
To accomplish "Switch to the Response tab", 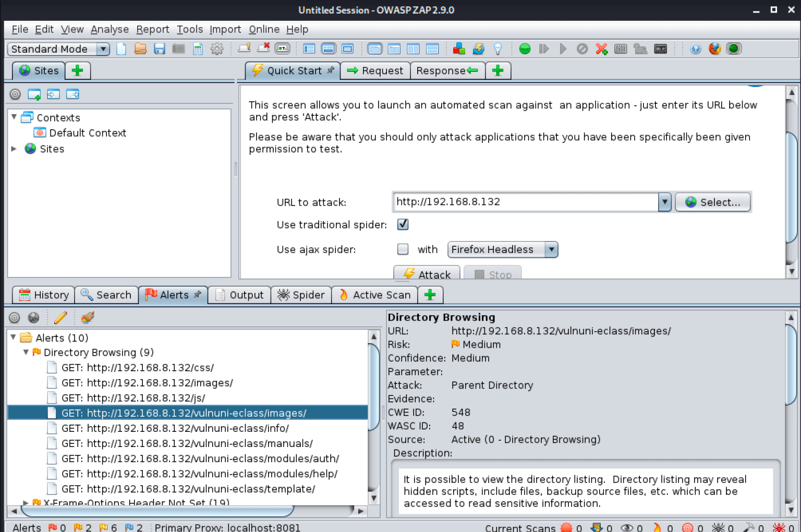I will click(x=447, y=70).
